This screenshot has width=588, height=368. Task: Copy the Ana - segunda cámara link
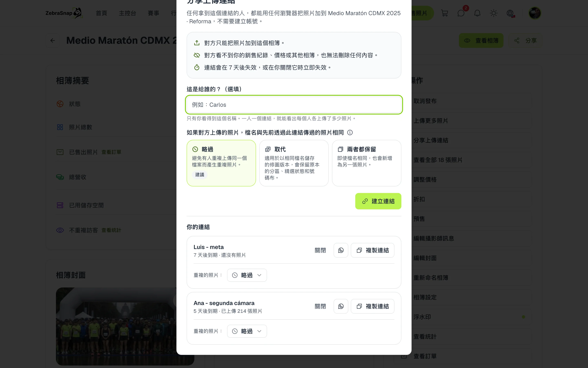point(372,306)
